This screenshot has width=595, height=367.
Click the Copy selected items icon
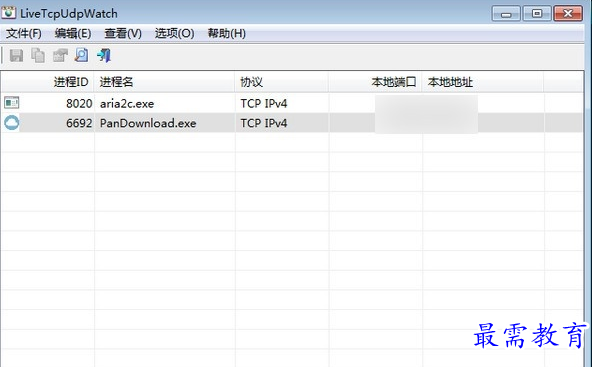pos(38,56)
